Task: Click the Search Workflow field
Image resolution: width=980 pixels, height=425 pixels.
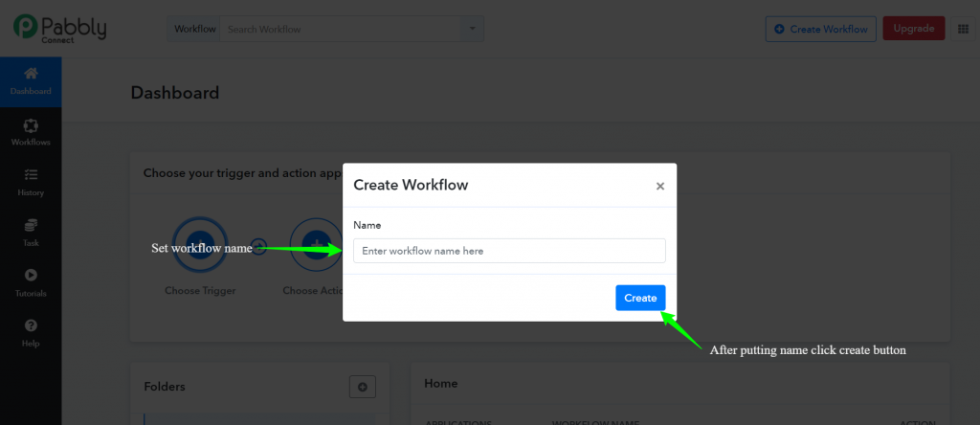Action: (x=340, y=29)
